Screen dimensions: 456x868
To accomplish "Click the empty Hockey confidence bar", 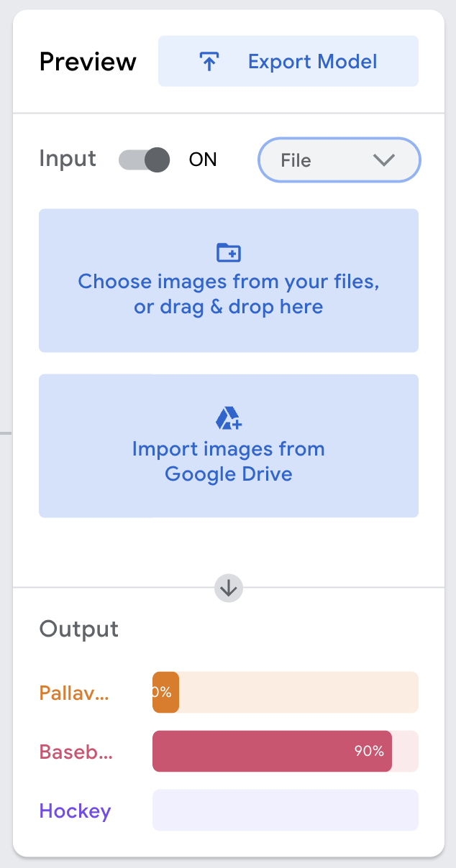I will 285,810.
